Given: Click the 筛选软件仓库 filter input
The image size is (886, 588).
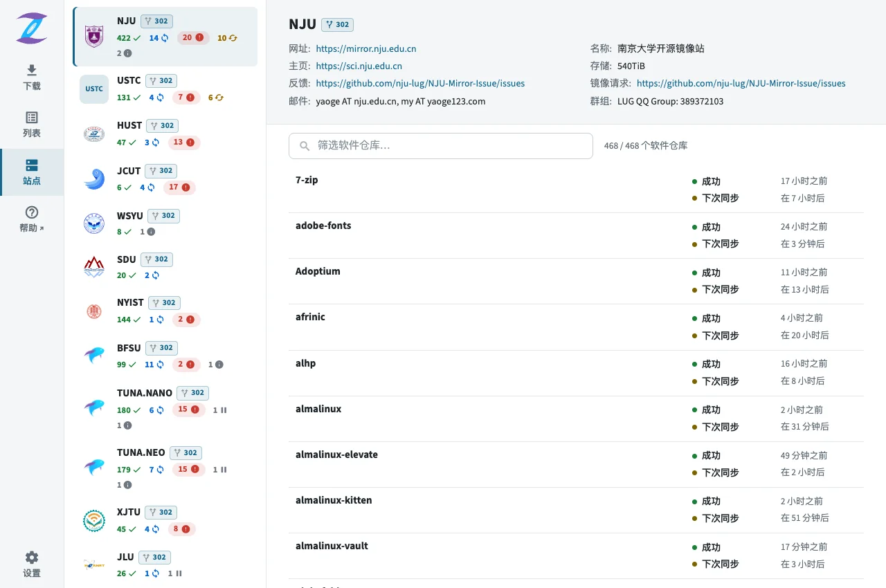Looking at the screenshot, I should pyautogui.click(x=441, y=146).
